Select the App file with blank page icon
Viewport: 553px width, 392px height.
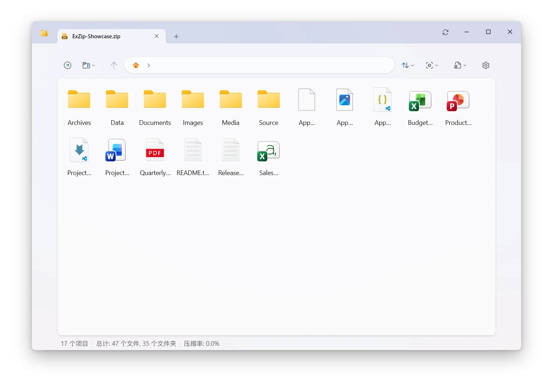[307, 107]
